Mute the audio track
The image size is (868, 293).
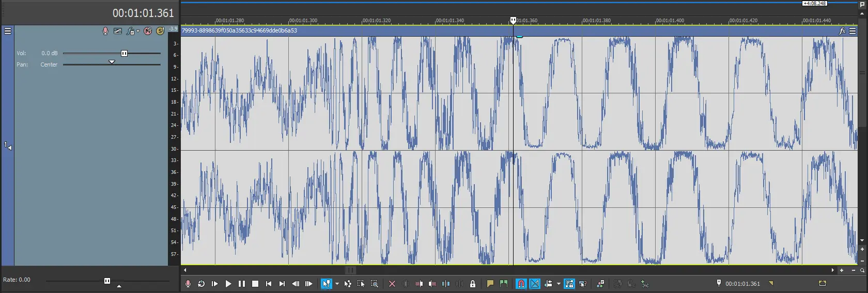(148, 31)
